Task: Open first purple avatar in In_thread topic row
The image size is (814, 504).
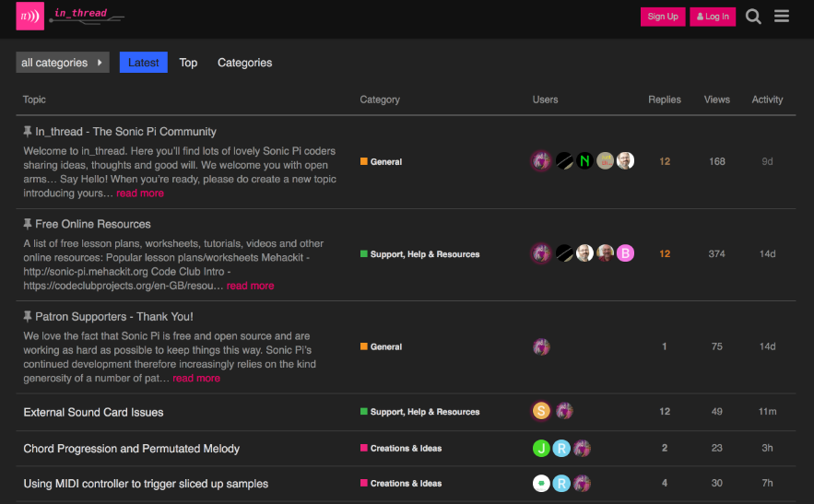Action: click(541, 161)
